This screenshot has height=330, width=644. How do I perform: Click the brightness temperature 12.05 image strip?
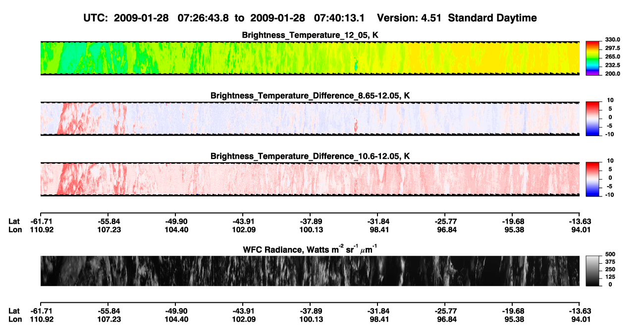point(310,58)
